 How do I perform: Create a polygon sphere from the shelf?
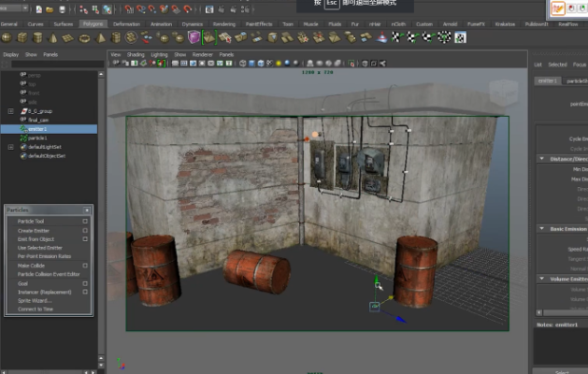7,37
